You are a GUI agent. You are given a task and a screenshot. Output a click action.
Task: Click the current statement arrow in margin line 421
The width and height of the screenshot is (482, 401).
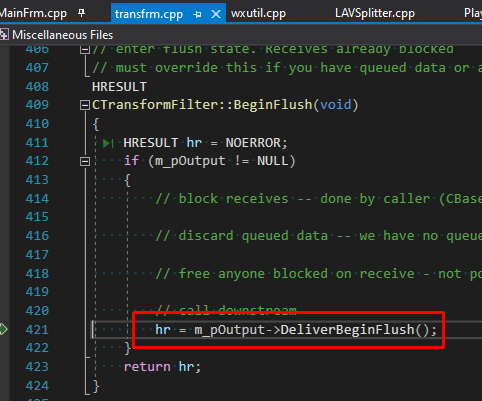coord(3,329)
